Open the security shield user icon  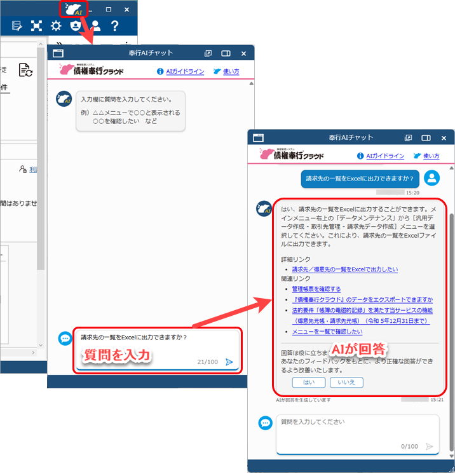click(x=75, y=26)
